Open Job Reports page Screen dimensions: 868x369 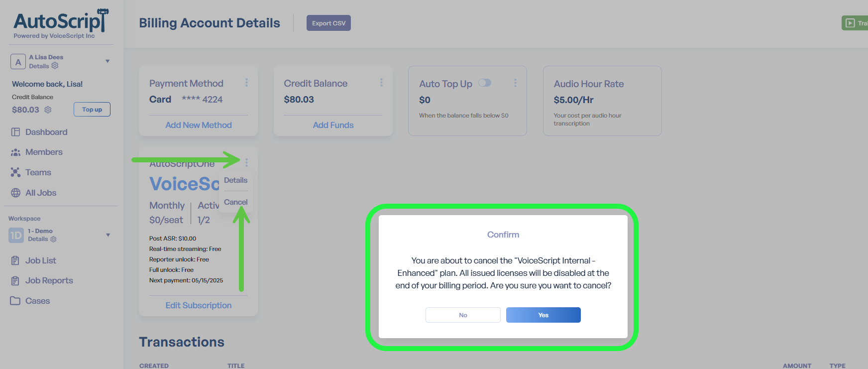[49, 281]
